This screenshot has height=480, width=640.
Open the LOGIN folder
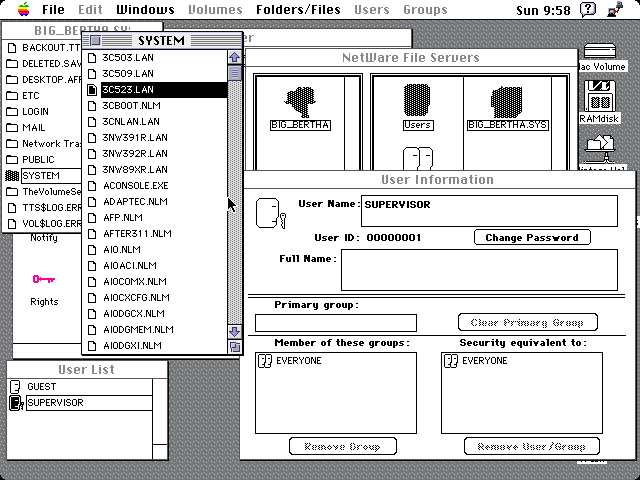click(x=35, y=112)
